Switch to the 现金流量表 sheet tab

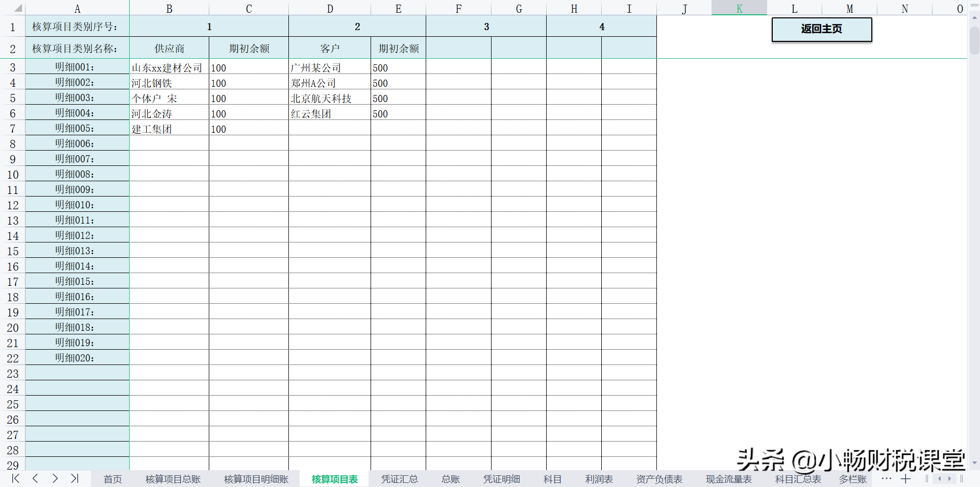729,479
